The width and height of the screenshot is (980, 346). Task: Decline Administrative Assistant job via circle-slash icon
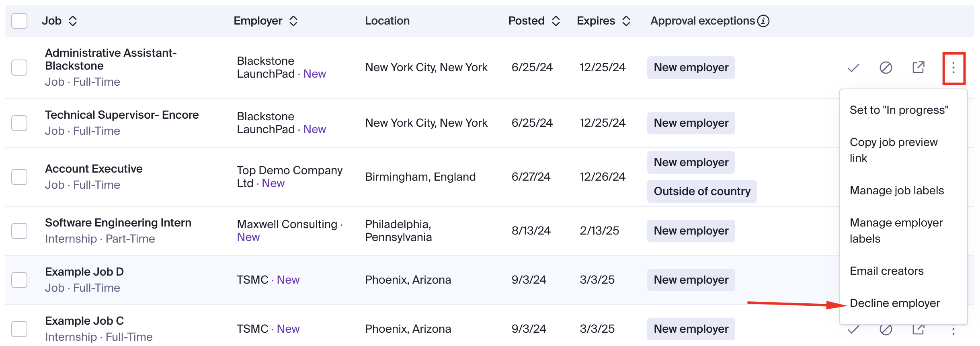(x=886, y=68)
